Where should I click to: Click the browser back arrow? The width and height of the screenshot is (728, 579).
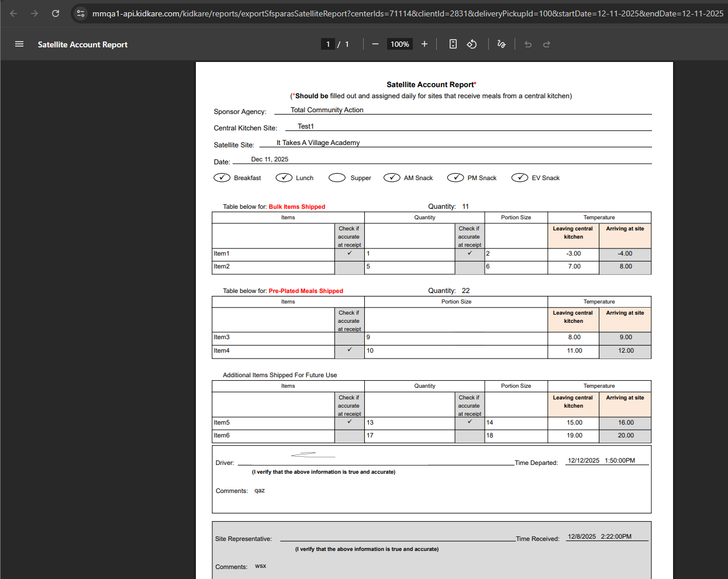tap(13, 13)
